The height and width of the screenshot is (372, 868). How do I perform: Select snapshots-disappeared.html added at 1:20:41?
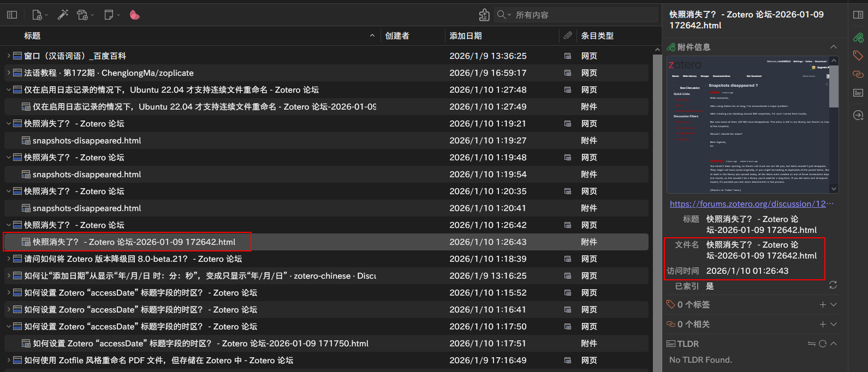(x=326, y=208)
